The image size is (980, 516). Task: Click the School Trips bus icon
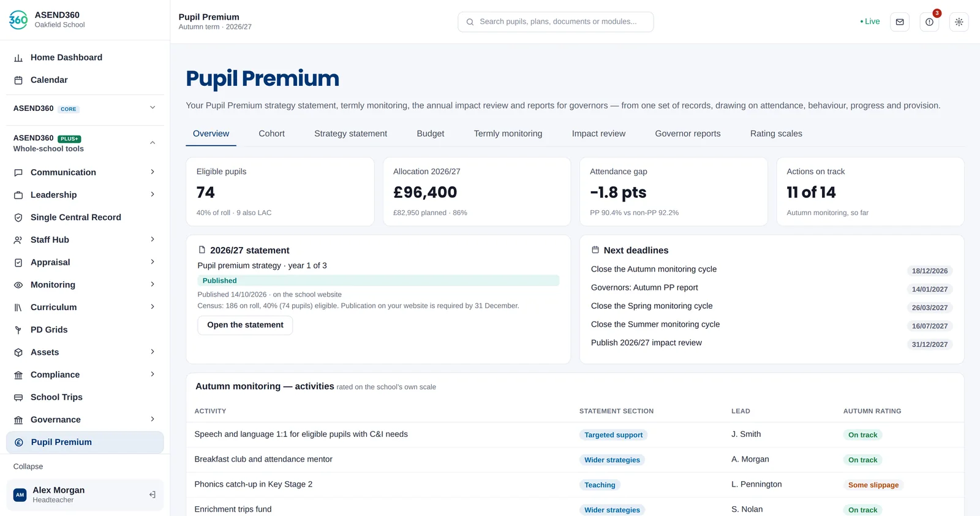pyautogui.click(x=18, y=397)
